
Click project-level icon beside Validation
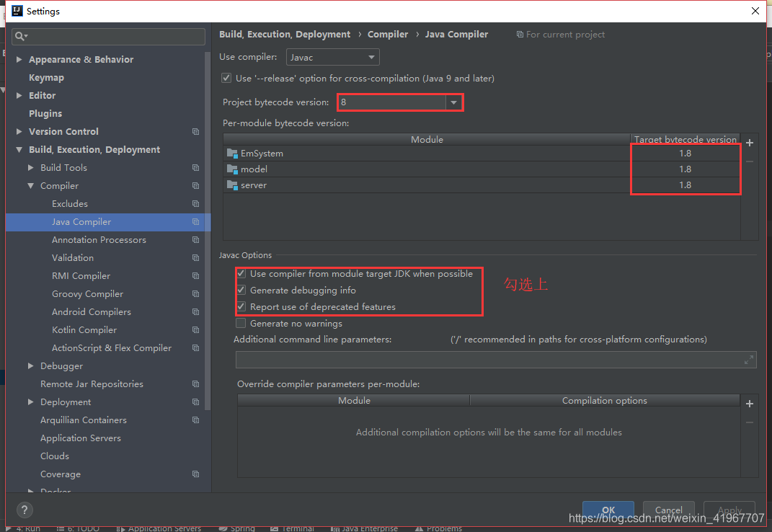195,257
